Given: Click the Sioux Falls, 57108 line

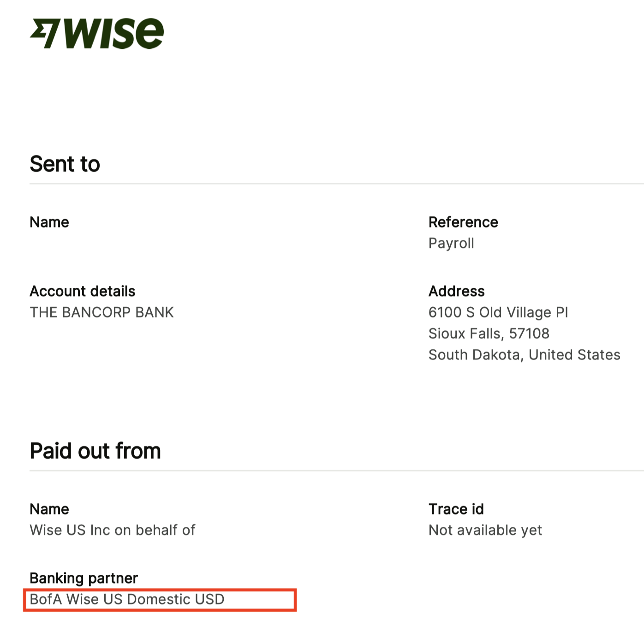Looking at the screenshot, I should point(489,334).
